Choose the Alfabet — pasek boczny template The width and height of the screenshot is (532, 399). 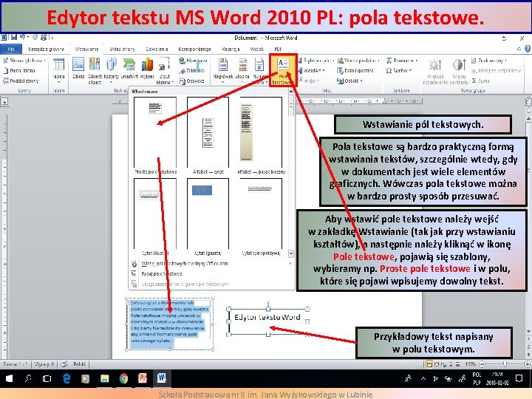[x=261, y=136]
